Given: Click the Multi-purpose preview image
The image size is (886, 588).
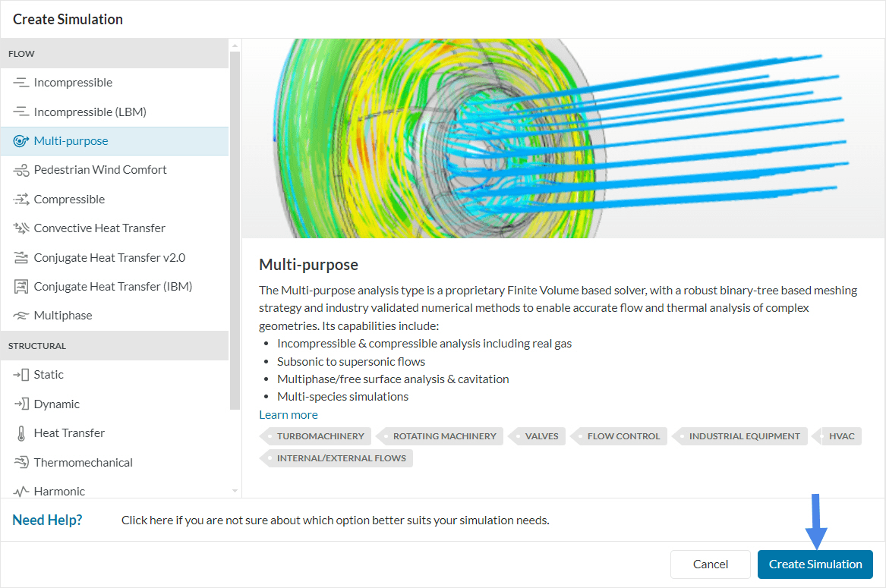Looking at the screenshot, I should click(562, 139).
